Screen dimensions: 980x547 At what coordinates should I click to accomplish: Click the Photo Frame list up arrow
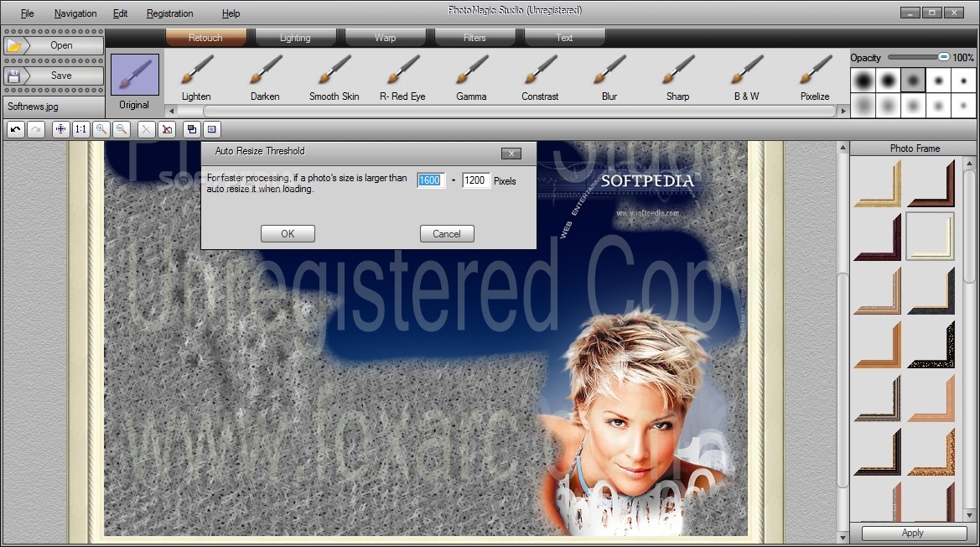tap(969, 163)
